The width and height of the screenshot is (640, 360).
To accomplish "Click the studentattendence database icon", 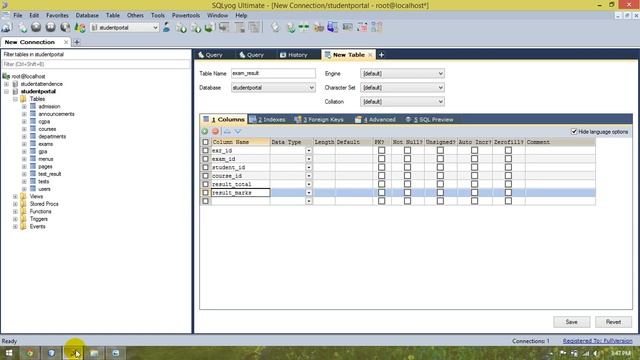I will coord(16,84).
